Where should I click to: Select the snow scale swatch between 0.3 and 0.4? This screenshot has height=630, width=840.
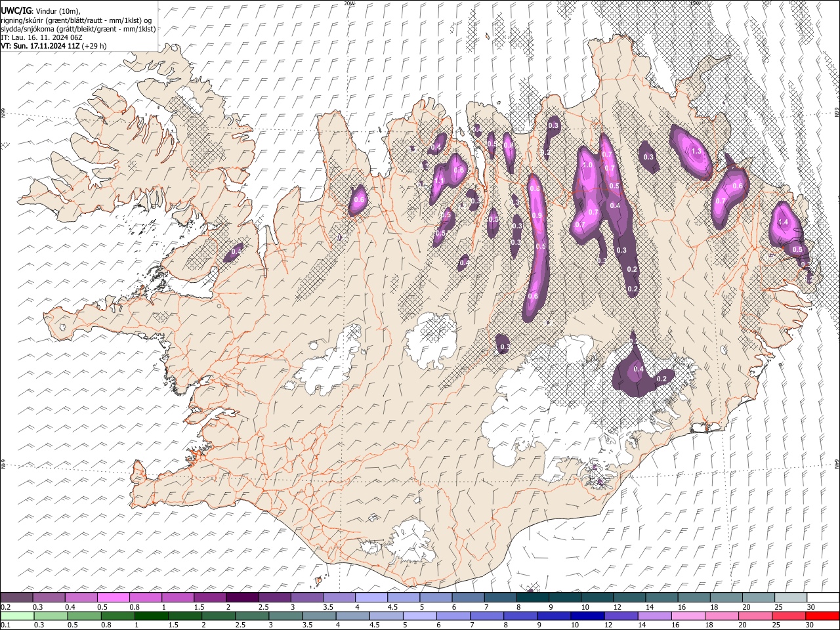click(x=49, y=597)
